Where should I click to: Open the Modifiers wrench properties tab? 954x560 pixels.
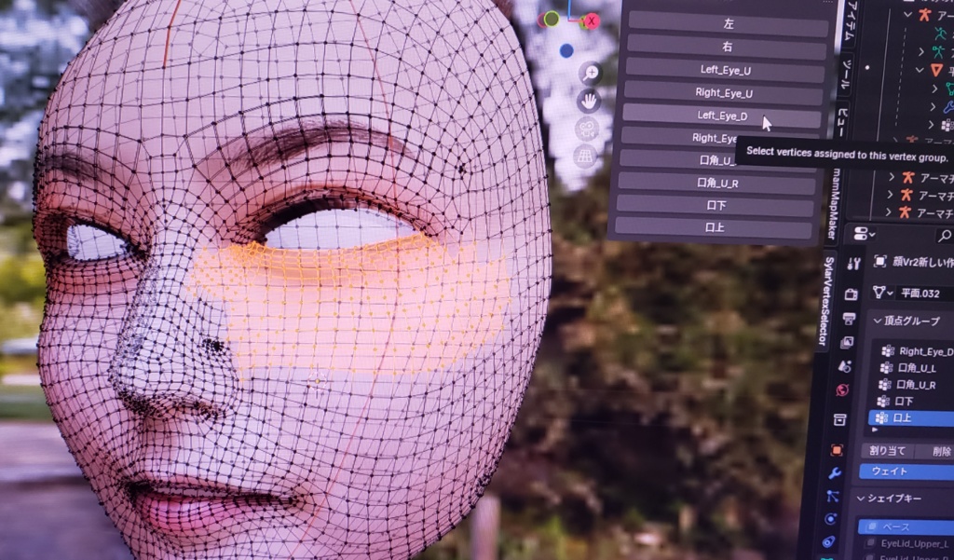coord(835,473)
